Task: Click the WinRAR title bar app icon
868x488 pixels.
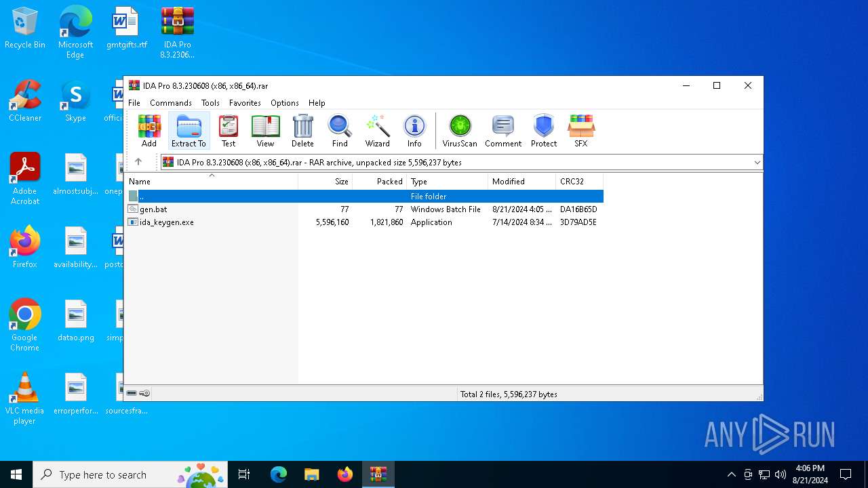Action: pyautogui.click(x=134, y=85)
